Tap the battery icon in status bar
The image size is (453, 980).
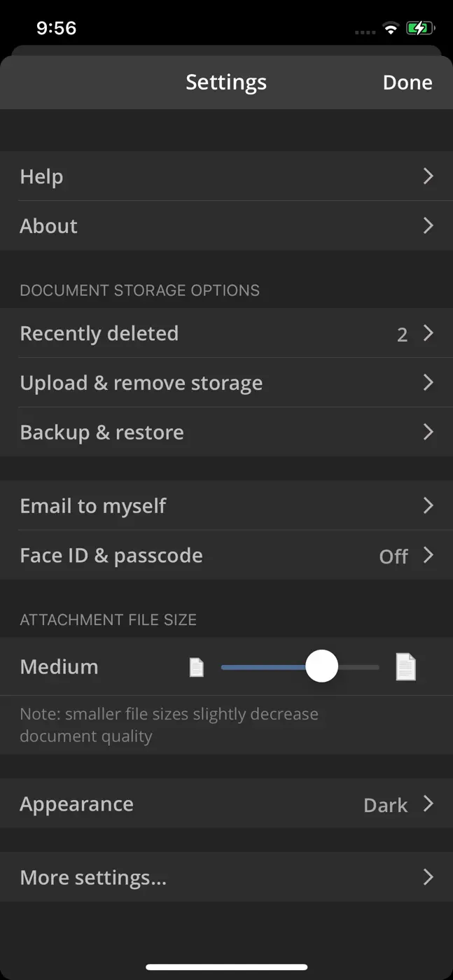pos(421,29)
